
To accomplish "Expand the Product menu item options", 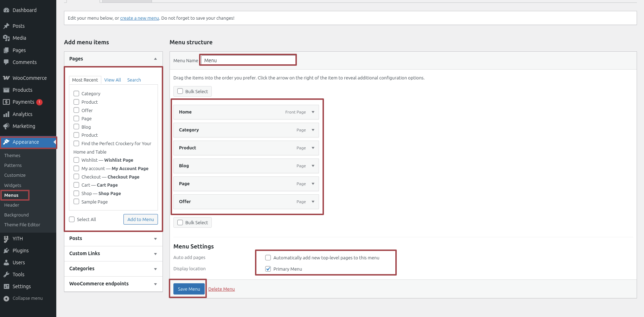I will point(313,148).
